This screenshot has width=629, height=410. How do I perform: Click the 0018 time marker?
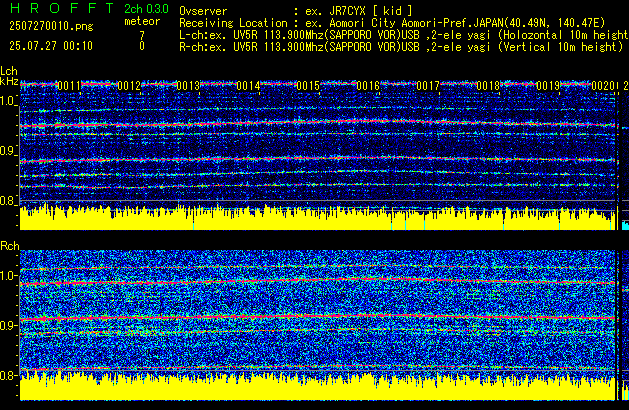[x=488, y=86]
